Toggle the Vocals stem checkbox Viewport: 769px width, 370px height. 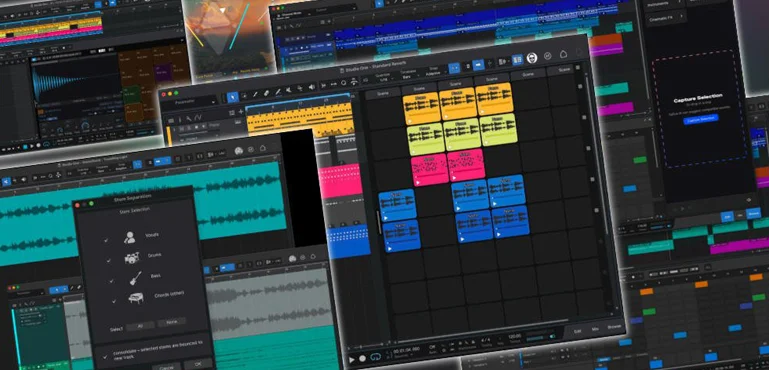(x=106, y=240)
